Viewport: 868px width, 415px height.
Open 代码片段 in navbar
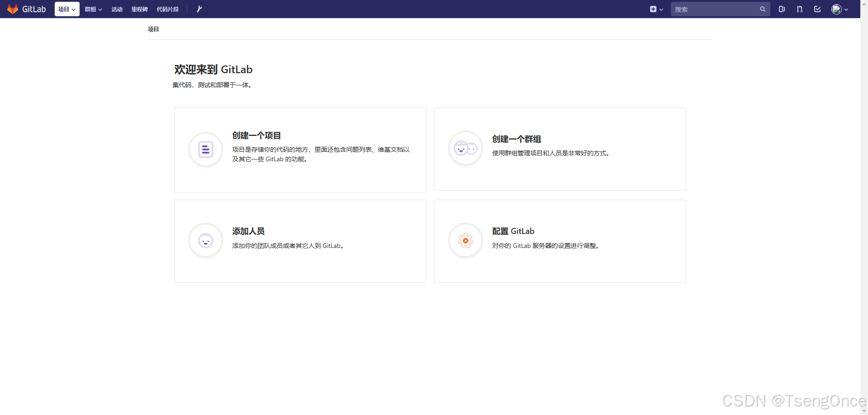(x=168, y=9)
